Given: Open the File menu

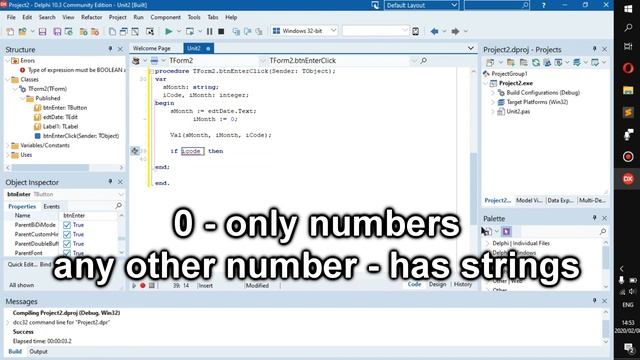Looking at the screenshot, I should coord(11,17).
